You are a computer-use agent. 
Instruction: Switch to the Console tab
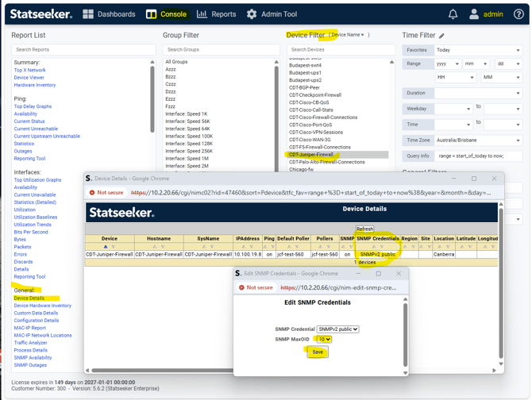[x=173, y=14]
